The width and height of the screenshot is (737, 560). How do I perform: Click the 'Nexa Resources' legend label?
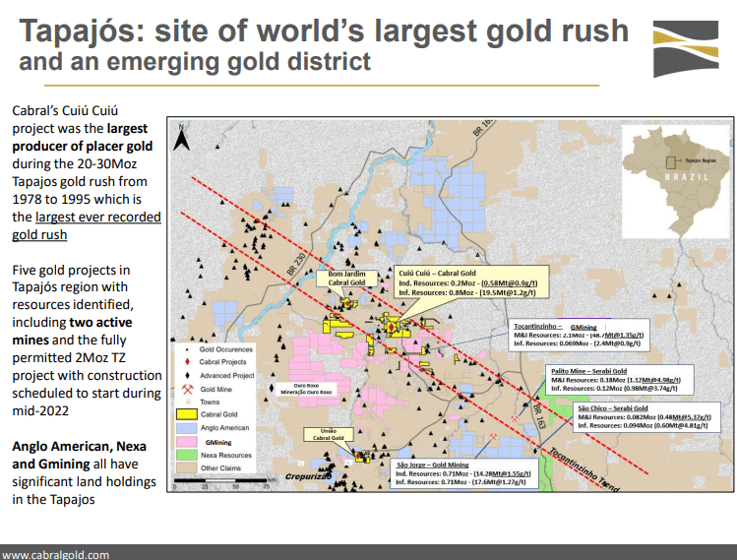(x=226, y=455)
